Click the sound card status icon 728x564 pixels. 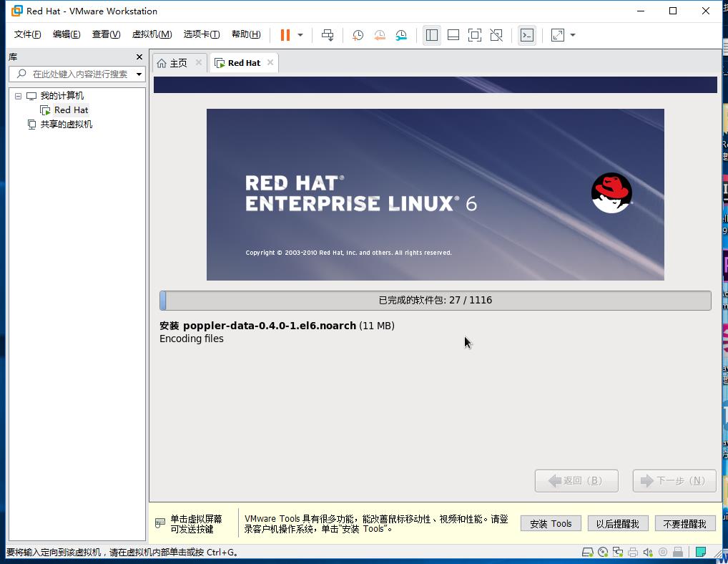point(648,552)
